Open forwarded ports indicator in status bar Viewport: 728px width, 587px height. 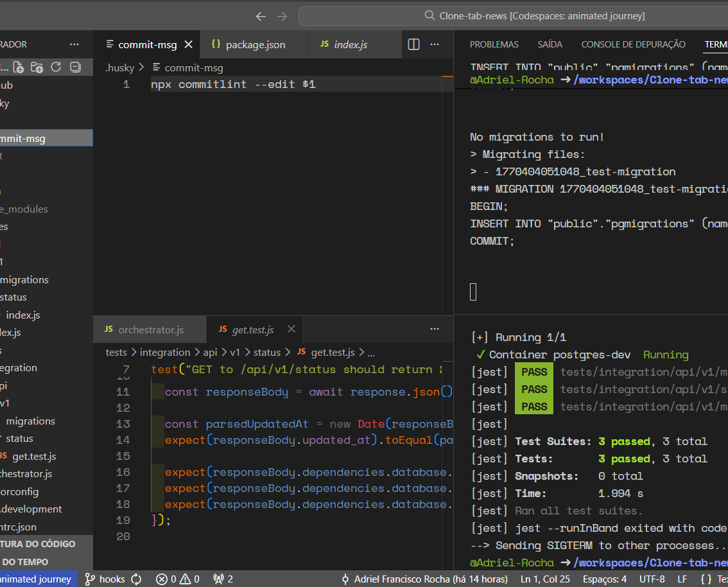pyautogui.click(x=223, y=579)
